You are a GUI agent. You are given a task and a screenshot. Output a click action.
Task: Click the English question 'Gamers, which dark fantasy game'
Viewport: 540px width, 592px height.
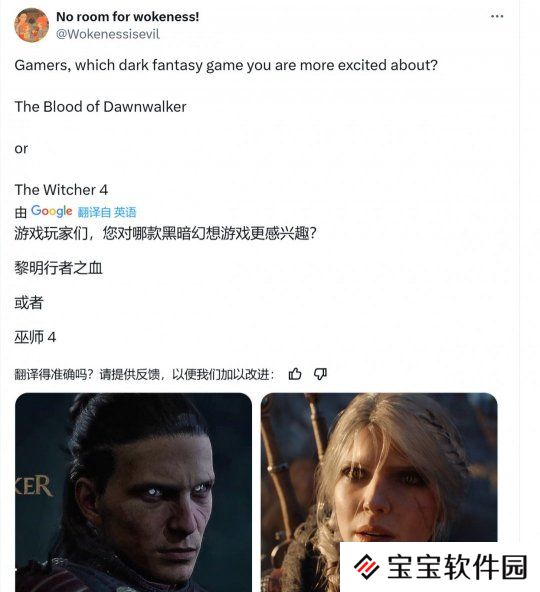click(x=226, y=65)
